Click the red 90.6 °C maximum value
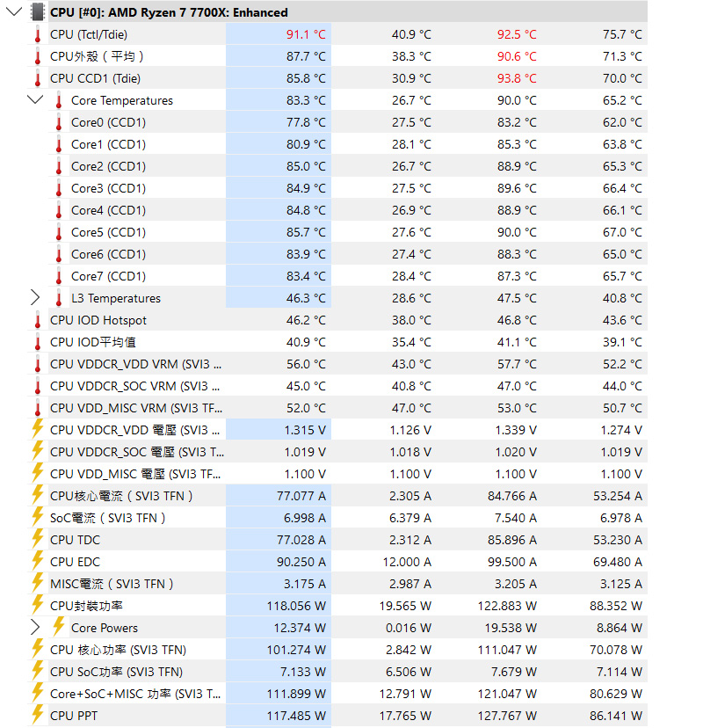Viewport: 703px width, 728px height. (517, 56)
